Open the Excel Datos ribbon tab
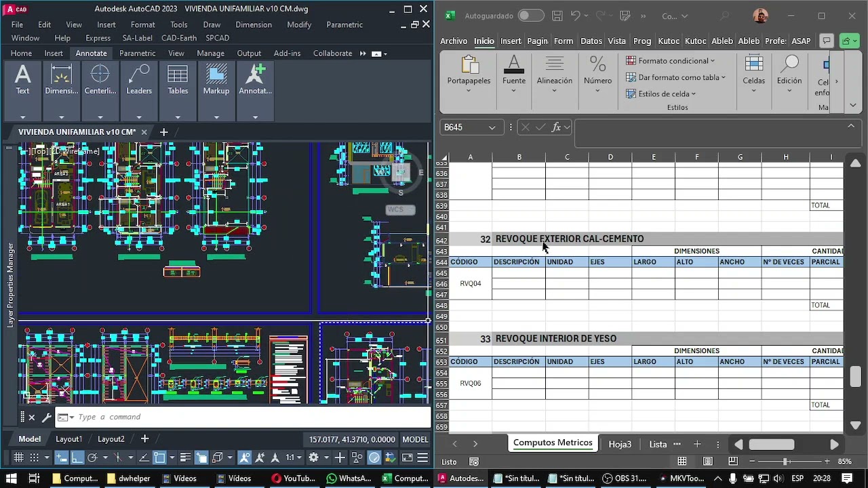 point(591,41)
